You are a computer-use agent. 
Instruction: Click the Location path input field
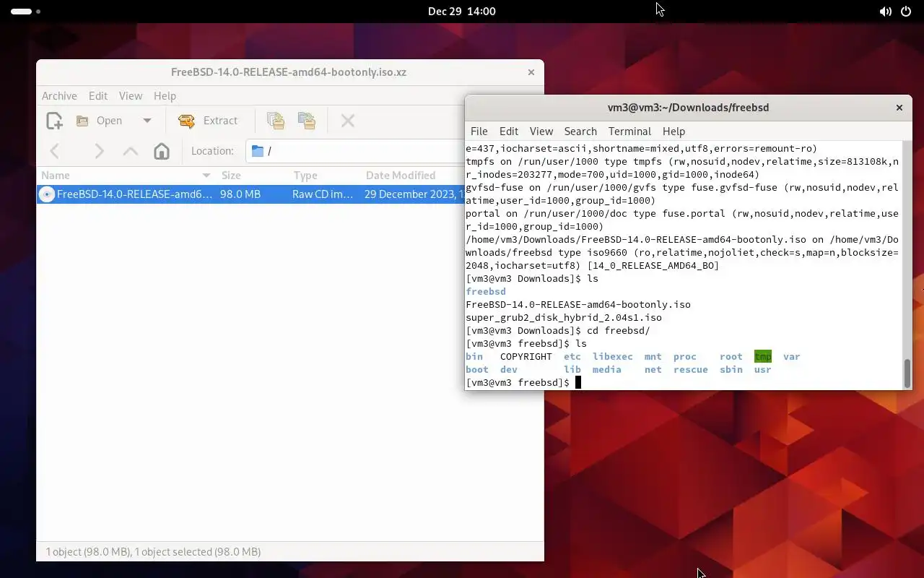355,151
